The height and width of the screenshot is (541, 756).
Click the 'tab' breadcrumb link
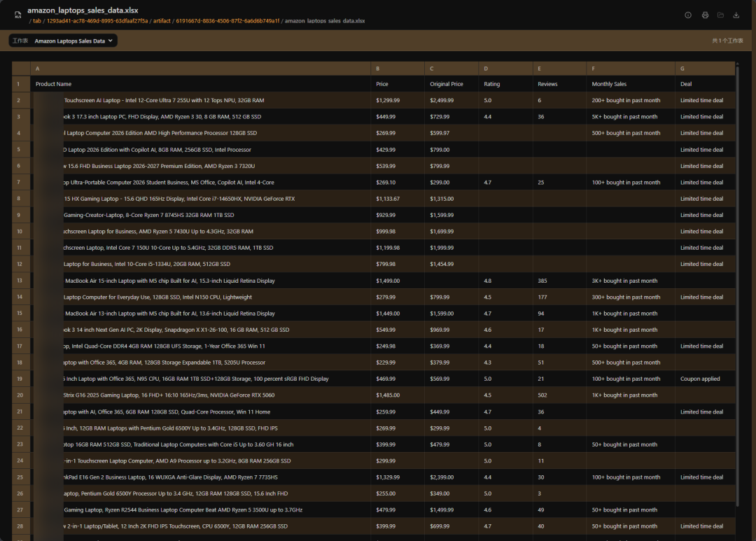37,21
